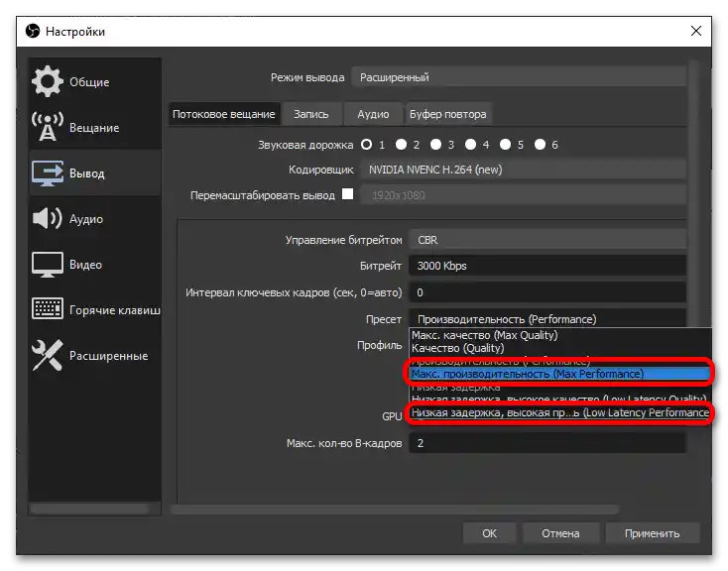Switch to the Потоковое вещание tab
Image resolution: width=728 pixels, height=571 pixels.
coord(224,114)
